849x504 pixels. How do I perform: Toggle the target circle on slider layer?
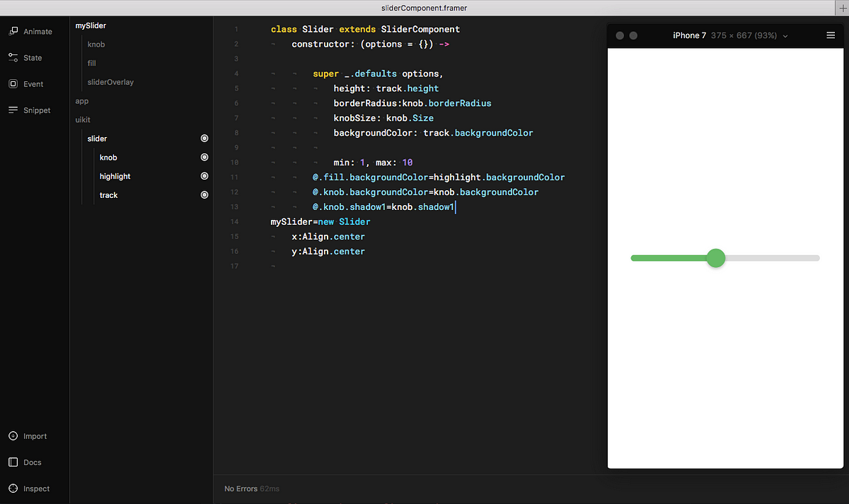(204, 139)
